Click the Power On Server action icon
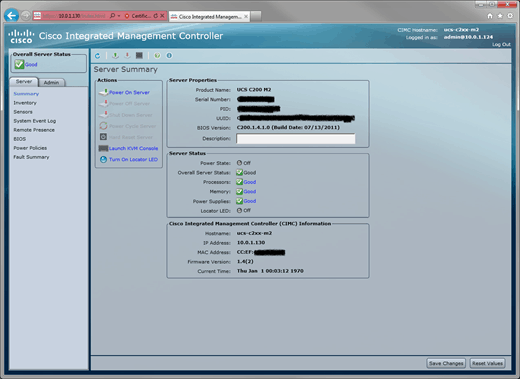The image size is (520, 379). pyautogui.click(x=104, y=92)
